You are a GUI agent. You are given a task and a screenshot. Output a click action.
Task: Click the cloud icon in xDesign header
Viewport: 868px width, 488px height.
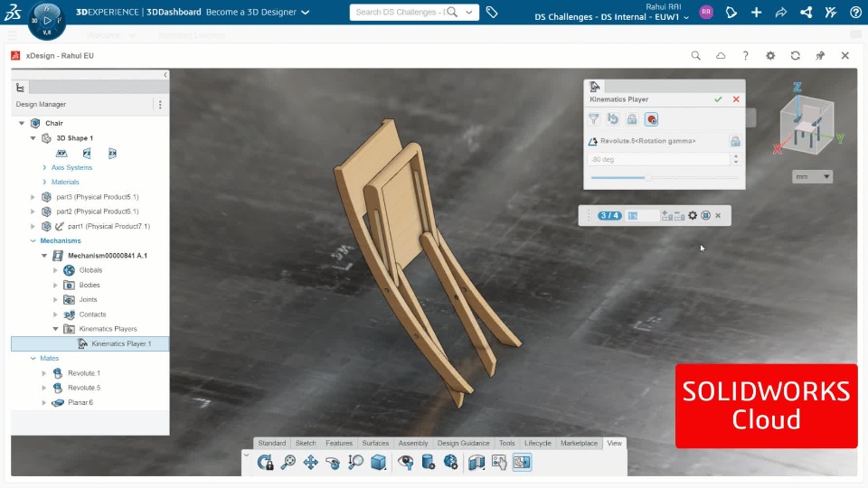coord(721,55)
